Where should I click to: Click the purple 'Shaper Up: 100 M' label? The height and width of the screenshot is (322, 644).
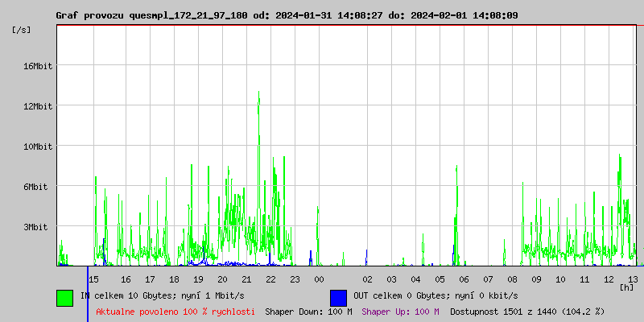(x=400, y=311)
